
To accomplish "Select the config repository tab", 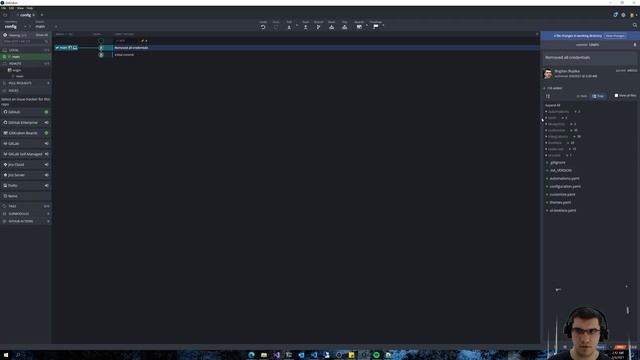I will 25,15.
